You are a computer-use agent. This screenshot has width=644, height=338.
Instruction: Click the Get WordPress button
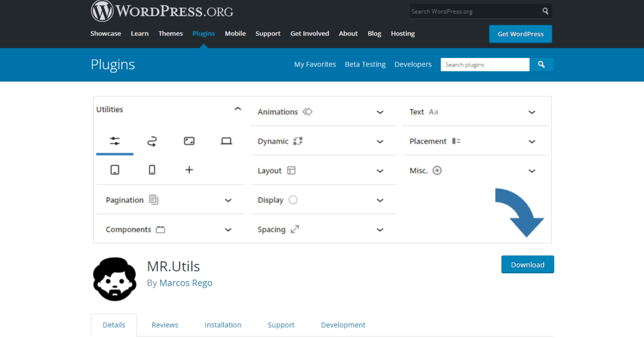(x=521, y=34)
